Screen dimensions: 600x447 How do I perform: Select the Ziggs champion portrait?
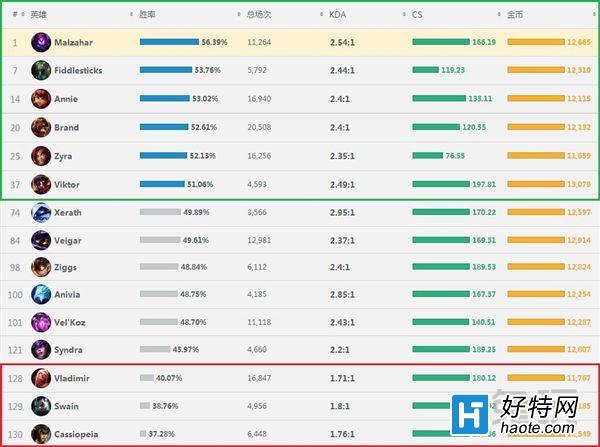(41, 267)
